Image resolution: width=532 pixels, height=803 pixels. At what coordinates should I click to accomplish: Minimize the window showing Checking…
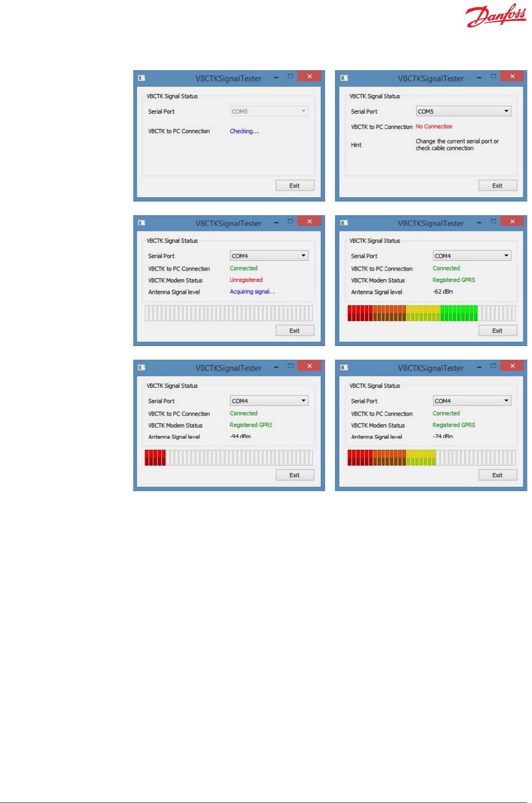(276, 78)
